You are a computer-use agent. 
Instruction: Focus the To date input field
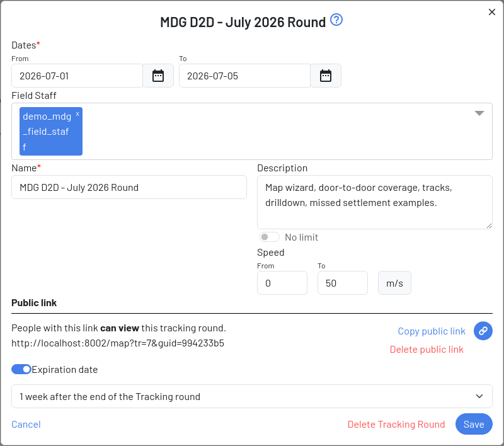pos(244,76)
